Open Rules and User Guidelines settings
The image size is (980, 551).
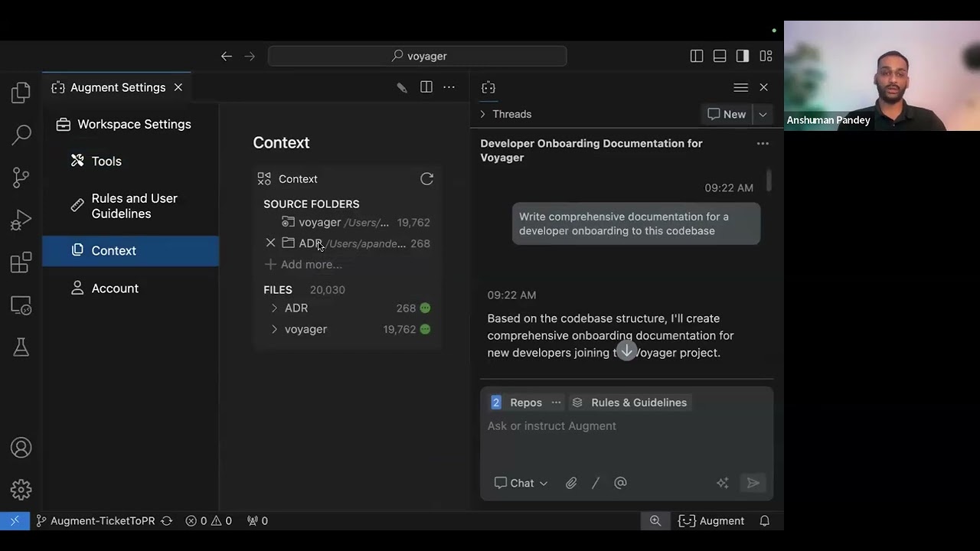coord(134,206)
